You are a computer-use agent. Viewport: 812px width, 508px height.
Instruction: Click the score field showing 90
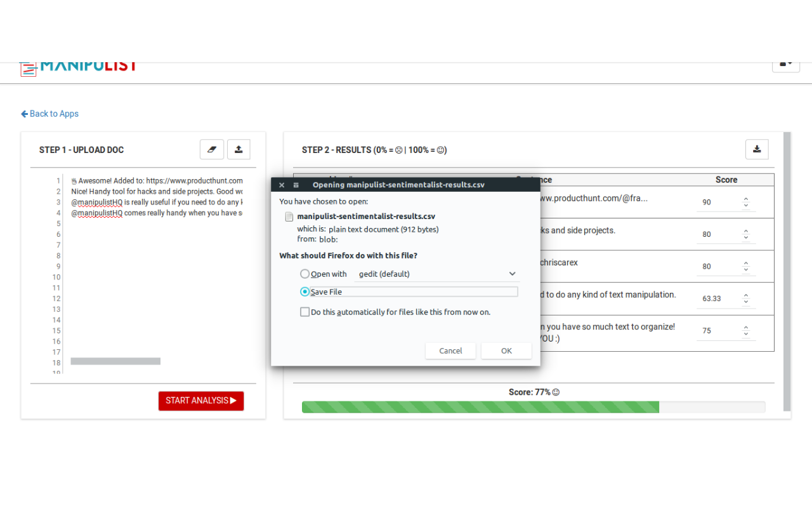pyautogui.click(x=726, y=203)
